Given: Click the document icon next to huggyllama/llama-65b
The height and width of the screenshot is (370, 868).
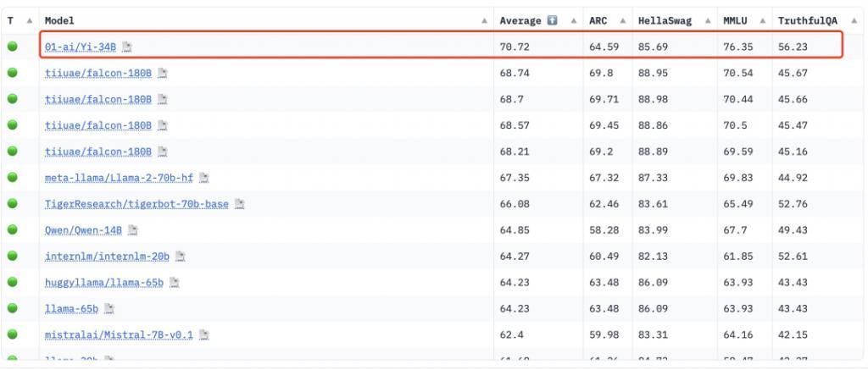Looking at the screenshot, I should [x=175, y=283].
